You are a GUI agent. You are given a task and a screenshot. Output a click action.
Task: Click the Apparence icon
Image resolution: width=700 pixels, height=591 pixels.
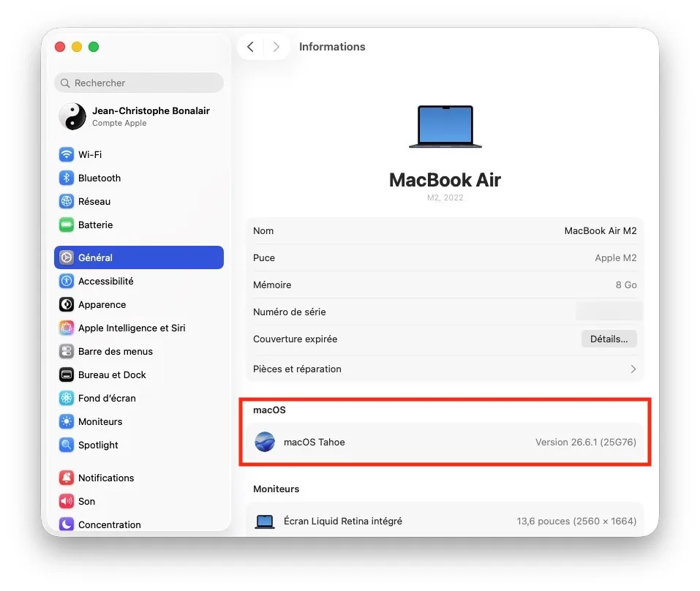tap(67, 304)
